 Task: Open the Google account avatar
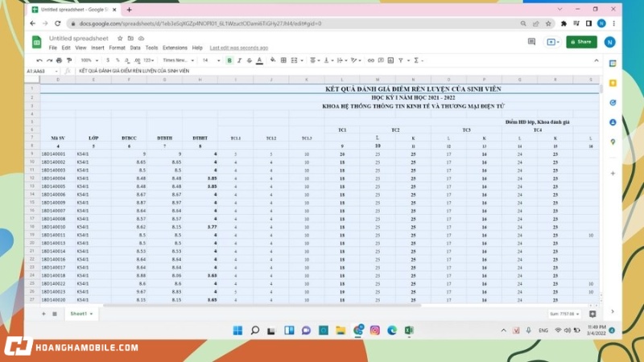610,42
